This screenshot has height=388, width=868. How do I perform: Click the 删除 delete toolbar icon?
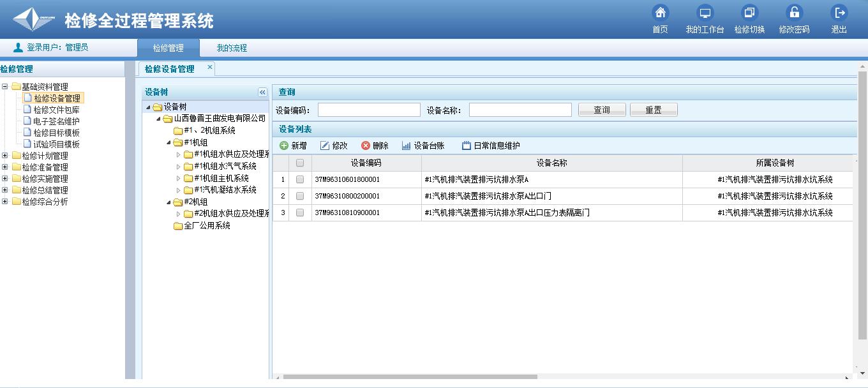(x=366, y=145)
